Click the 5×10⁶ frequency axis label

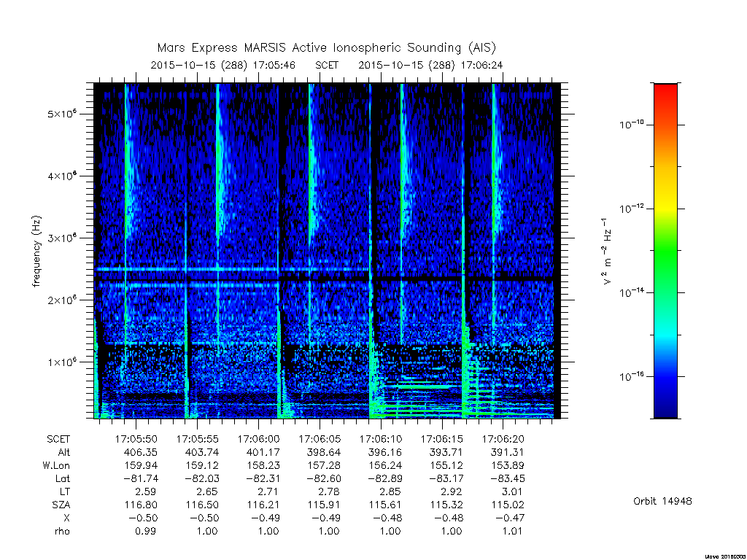[x=63, y=114]
